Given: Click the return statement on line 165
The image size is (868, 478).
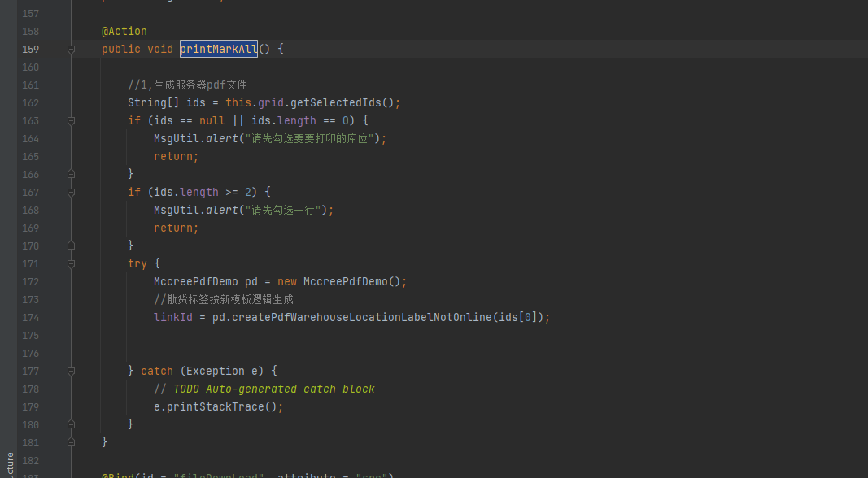Looking at the screenshot, I should click(176, 157).
